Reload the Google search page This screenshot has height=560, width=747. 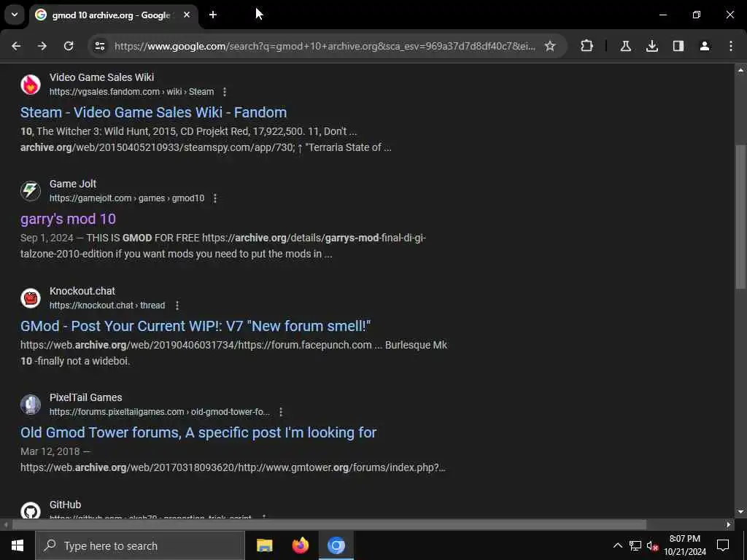(69, 46)
